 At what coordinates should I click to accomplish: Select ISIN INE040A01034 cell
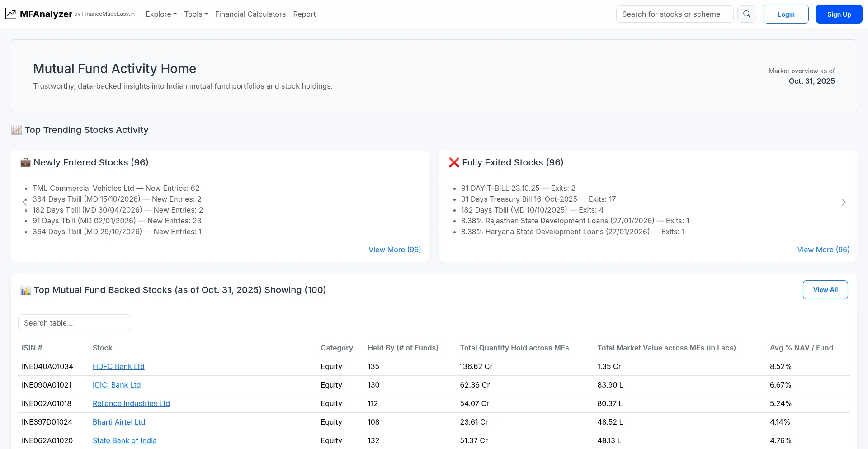(x=47, y=366)
